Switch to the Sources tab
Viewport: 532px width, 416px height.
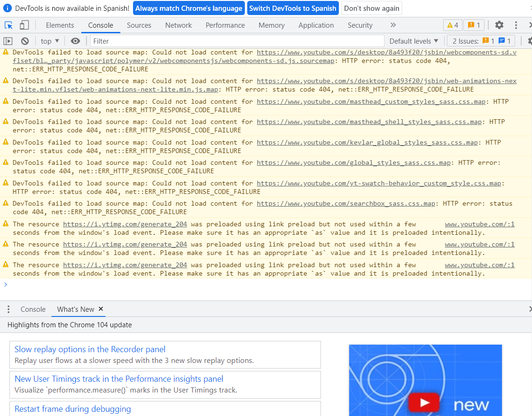coord(139,25)
